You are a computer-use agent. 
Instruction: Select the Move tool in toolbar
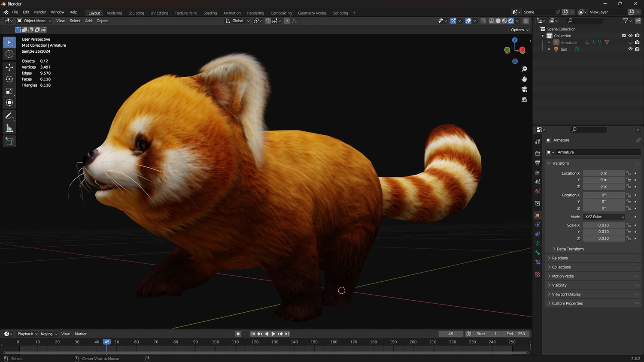point(9,67)
